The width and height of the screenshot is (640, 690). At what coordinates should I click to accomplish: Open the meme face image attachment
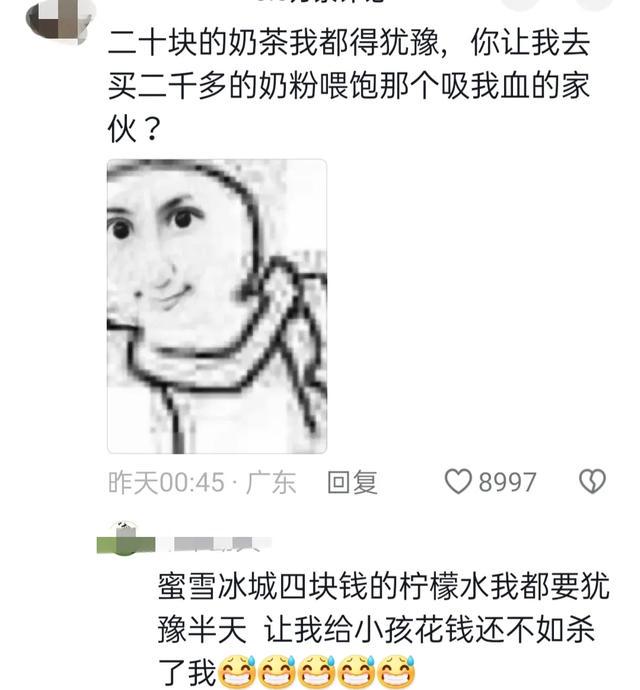click(x=217, y=306)
